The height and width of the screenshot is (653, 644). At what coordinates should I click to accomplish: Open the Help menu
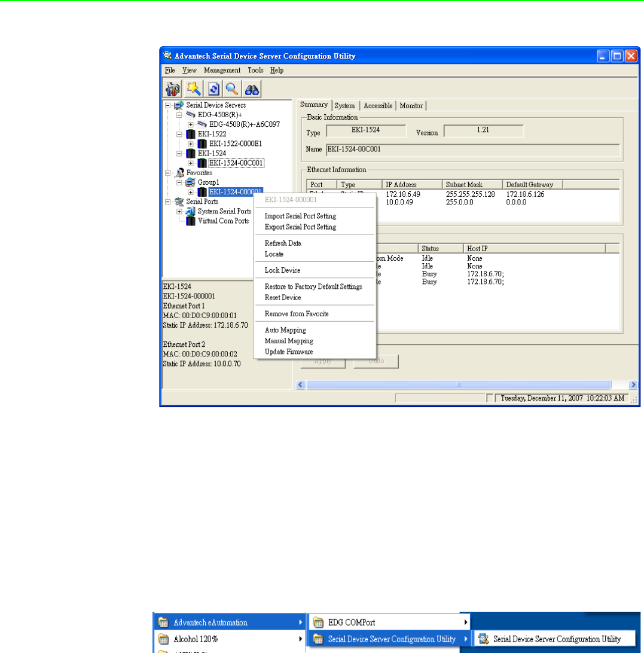[x=277, y=71]
